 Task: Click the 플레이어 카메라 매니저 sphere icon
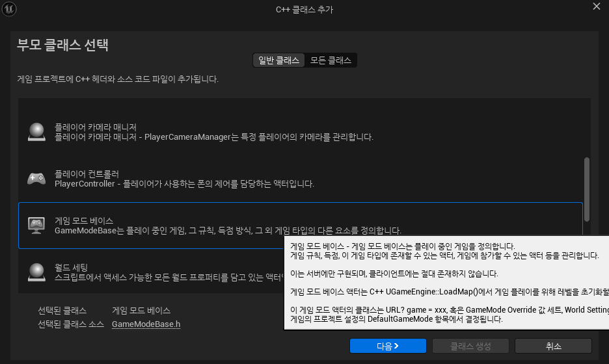pos(36,132)
